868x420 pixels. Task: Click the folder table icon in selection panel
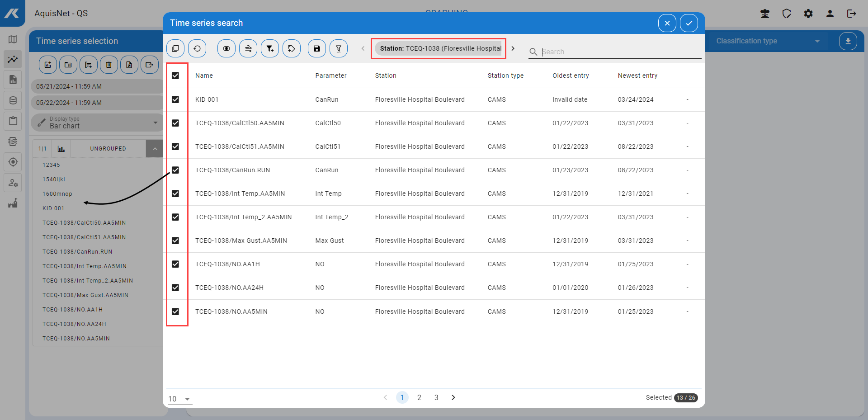click(68, 65)
